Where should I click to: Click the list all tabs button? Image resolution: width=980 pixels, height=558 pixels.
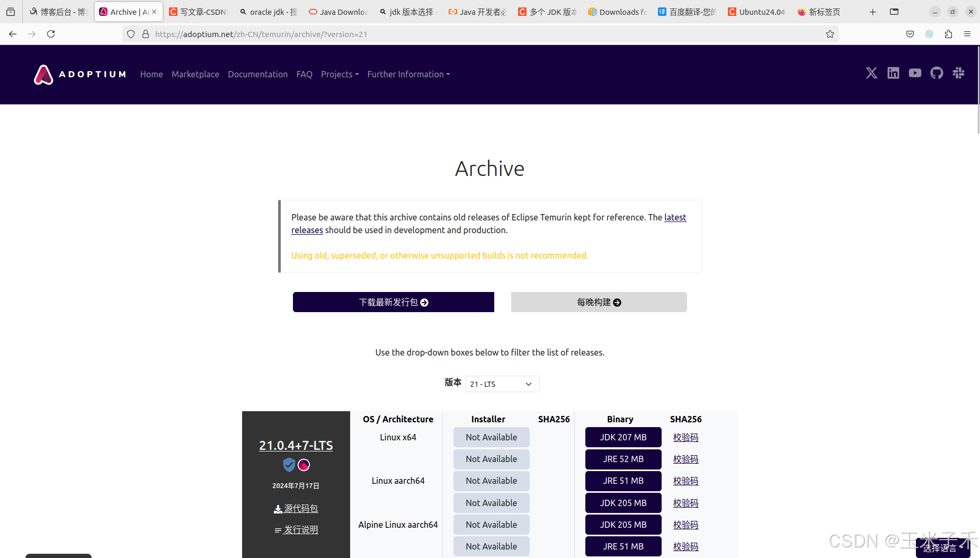tap(894, 12)
